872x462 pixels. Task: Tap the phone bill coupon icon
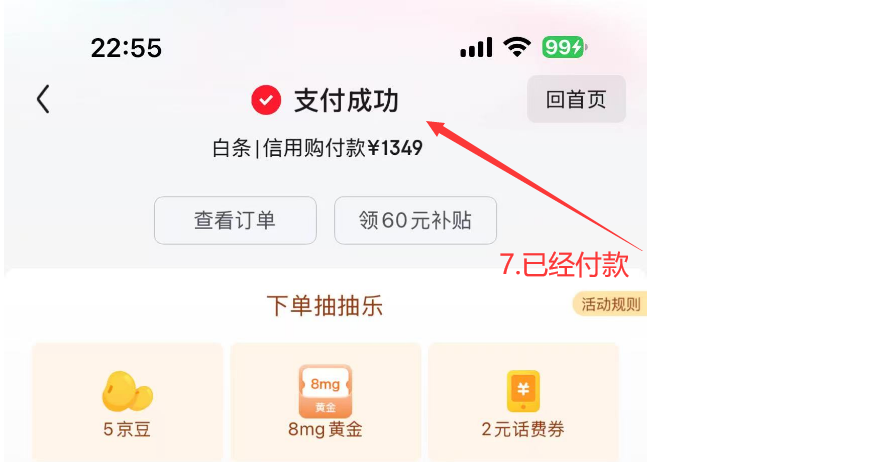(523, 391)
